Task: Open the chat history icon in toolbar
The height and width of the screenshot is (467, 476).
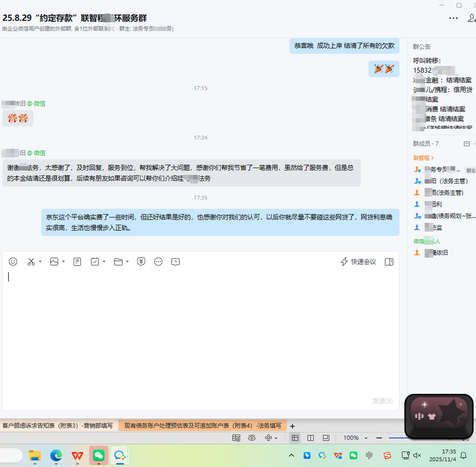Action: point(175,261)
